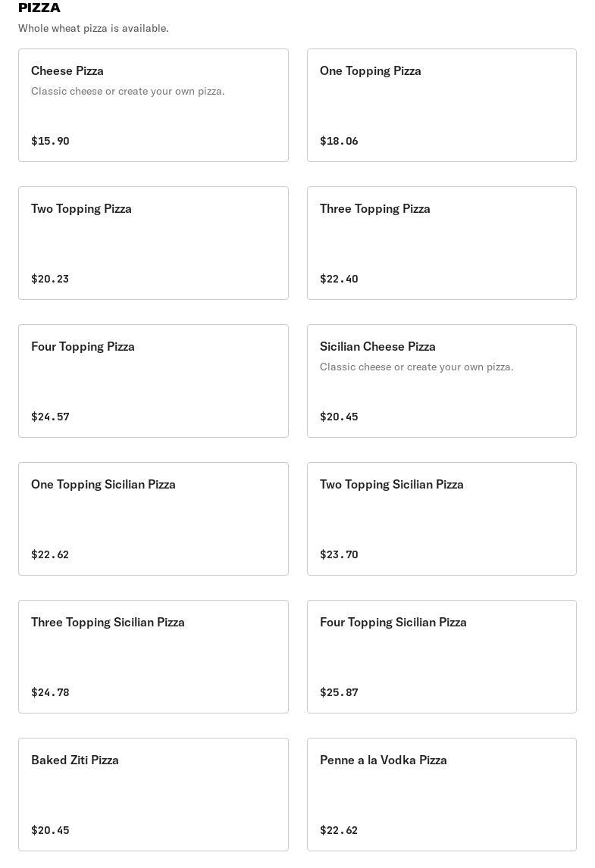Viewport: 595px width, 868px height.
Task: Open the Cheese Pizza menu item
Action: [153, 105]
